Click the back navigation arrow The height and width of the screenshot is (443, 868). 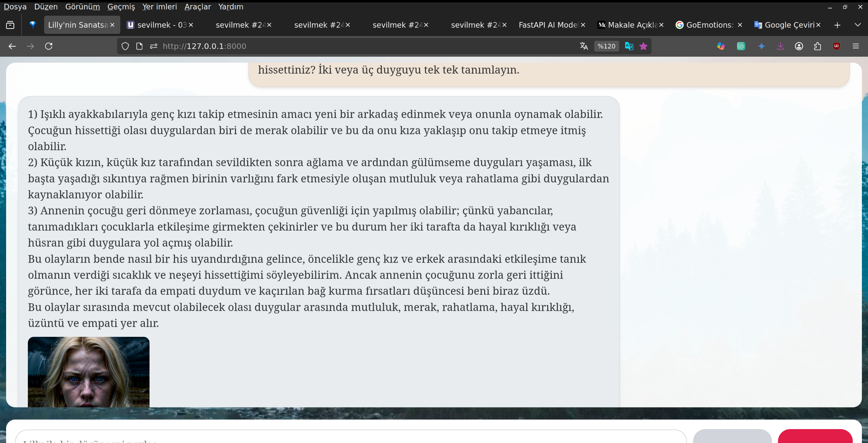point(12,46)
